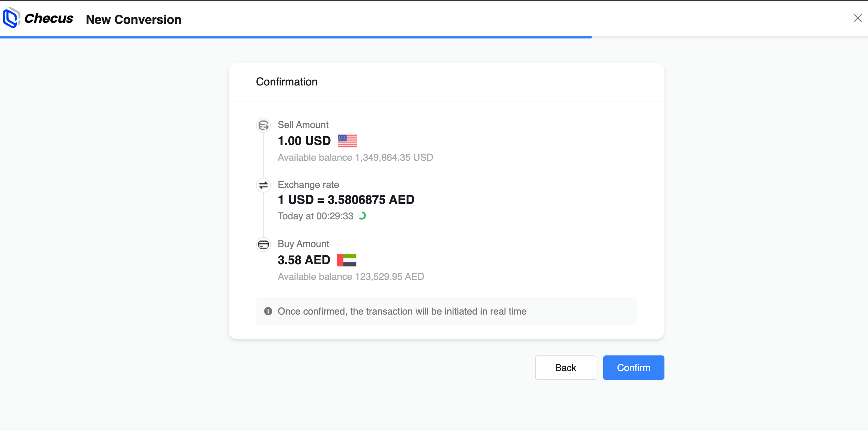Viewport: 868px width, 431px height.
Task: Click the Checus logo icon
Action: (11, 18)
